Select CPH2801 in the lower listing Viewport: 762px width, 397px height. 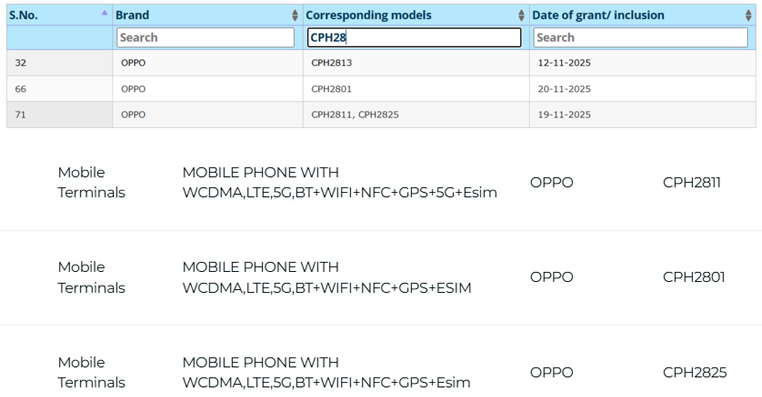pos(694,277)
